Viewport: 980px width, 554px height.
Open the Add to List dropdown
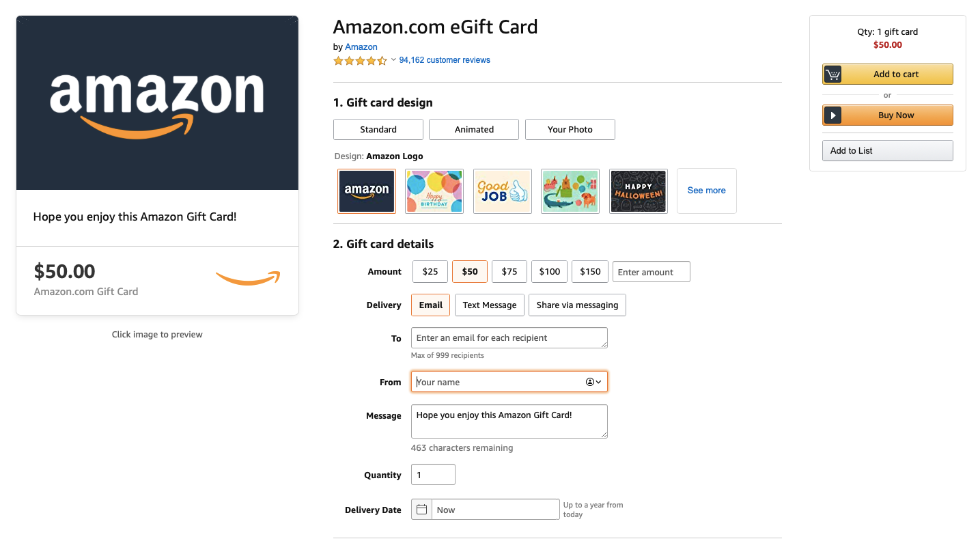(x=887, y=151)
